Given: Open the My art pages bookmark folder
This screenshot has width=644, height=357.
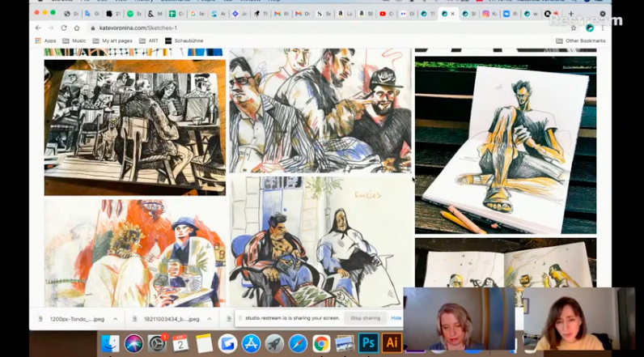Looking at the screenshot, I should [112, 40].
